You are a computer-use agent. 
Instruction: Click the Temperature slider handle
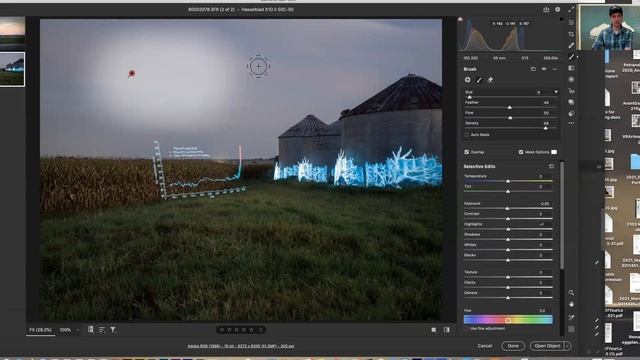point(508,181)
